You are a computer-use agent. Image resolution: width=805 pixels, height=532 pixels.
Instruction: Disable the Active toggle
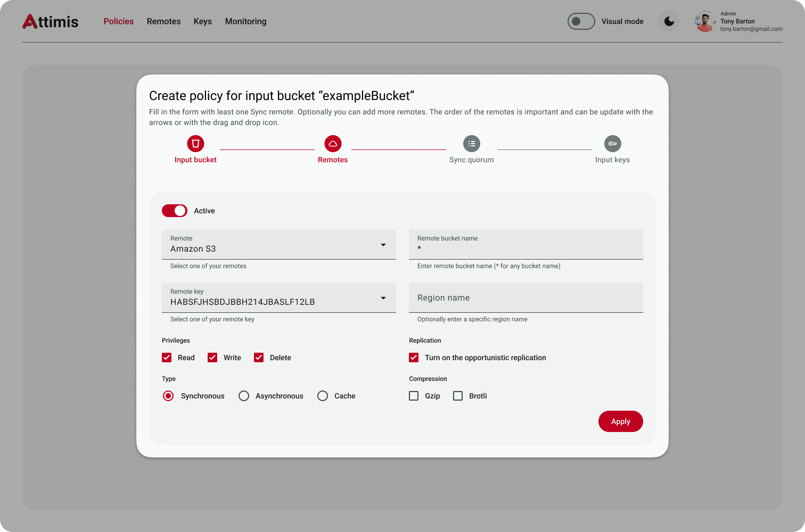[175, 211]
